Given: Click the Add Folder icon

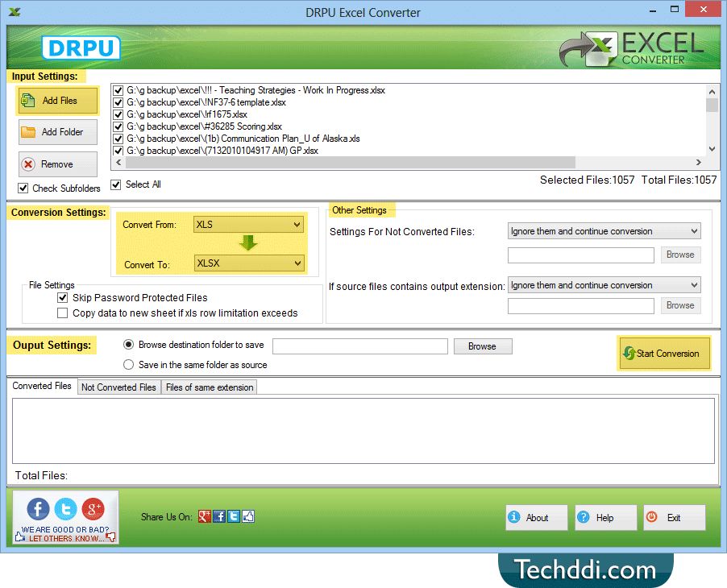Looking at the screenshot, I should coord(28,132).
